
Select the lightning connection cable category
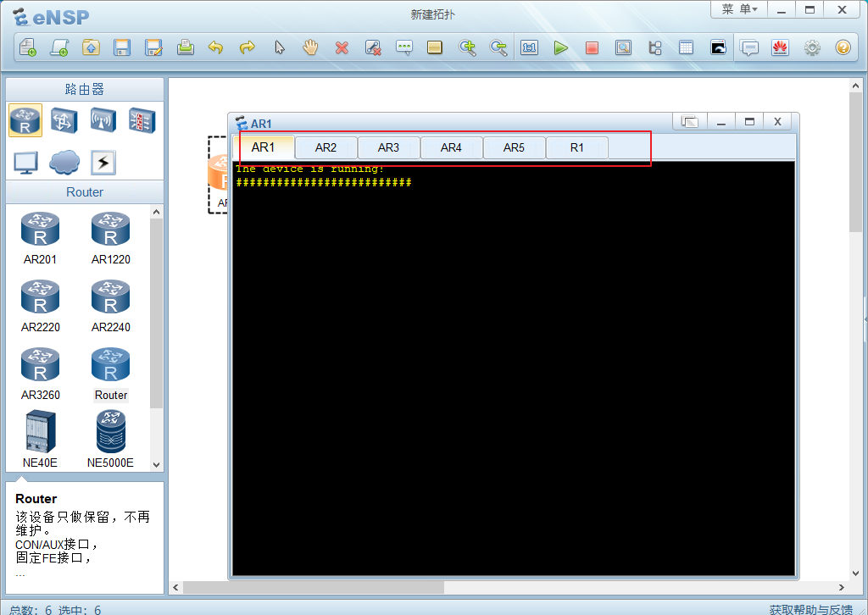[x=103, y=163]
